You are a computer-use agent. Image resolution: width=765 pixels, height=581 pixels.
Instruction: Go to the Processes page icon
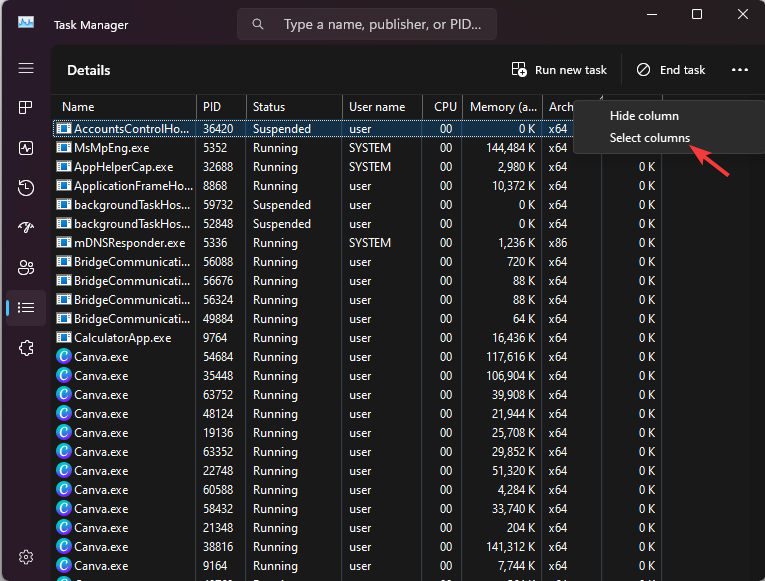click(26, 108)
